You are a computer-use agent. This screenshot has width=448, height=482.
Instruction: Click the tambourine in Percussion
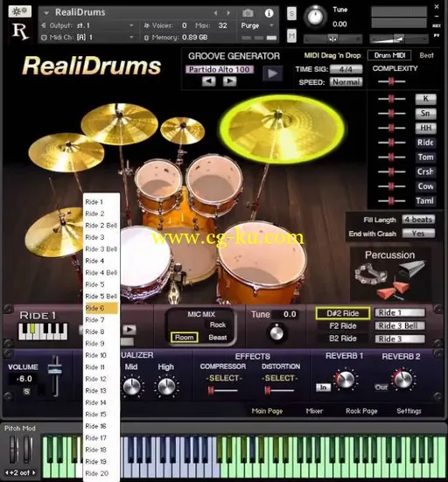[x=370, y=275]
